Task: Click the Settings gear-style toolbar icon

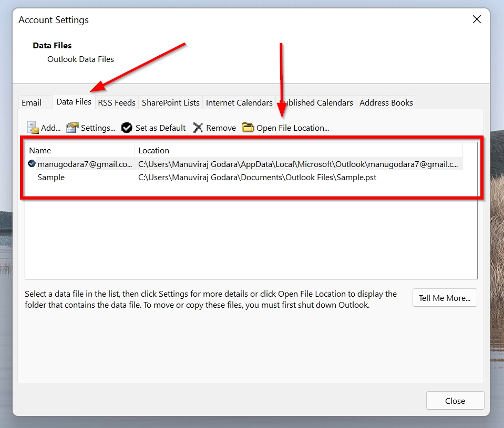Action: [71, 127]
